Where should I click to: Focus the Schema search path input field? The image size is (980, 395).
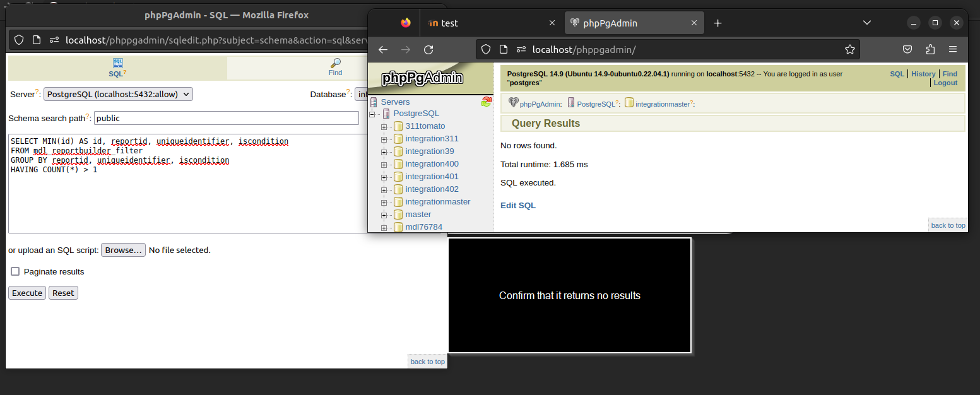227,118
